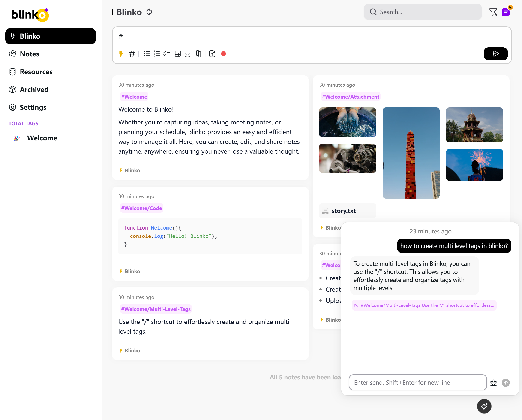The height and width of the screenshot is (420, 522).
Task: Insert a bulleted list
Action: pyautogui.click(x=147, y=54)
